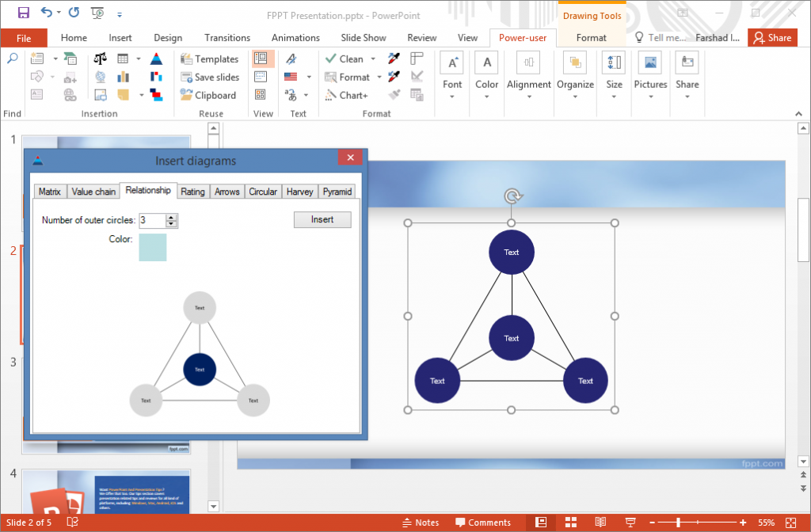Pick the diagram Color swatch

[x=152, y=247]
